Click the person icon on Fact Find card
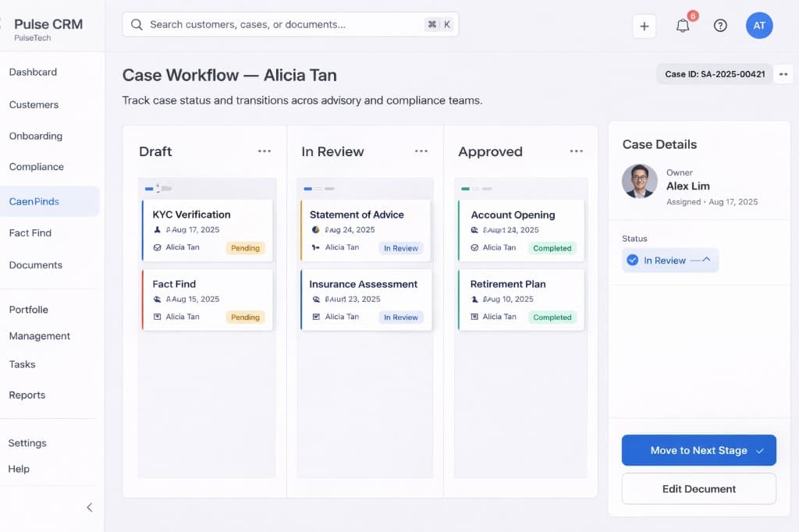799x532 pixels. pos(157,317)
